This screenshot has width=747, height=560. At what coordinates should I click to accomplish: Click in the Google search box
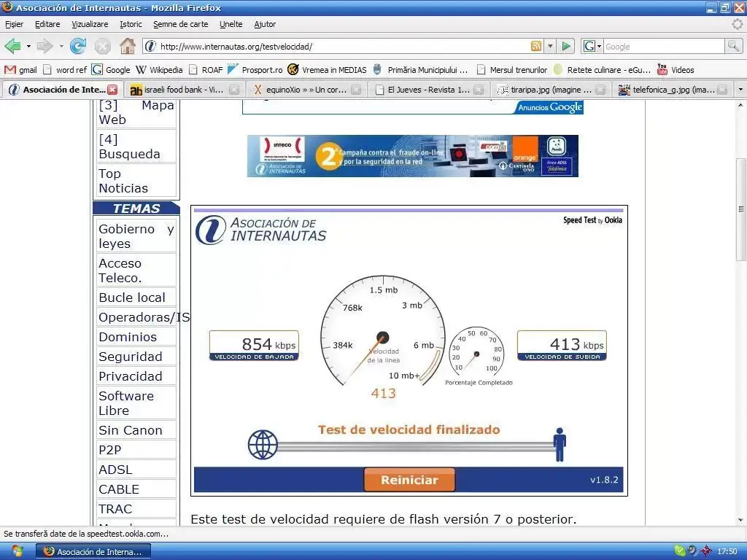click(664, 47)
